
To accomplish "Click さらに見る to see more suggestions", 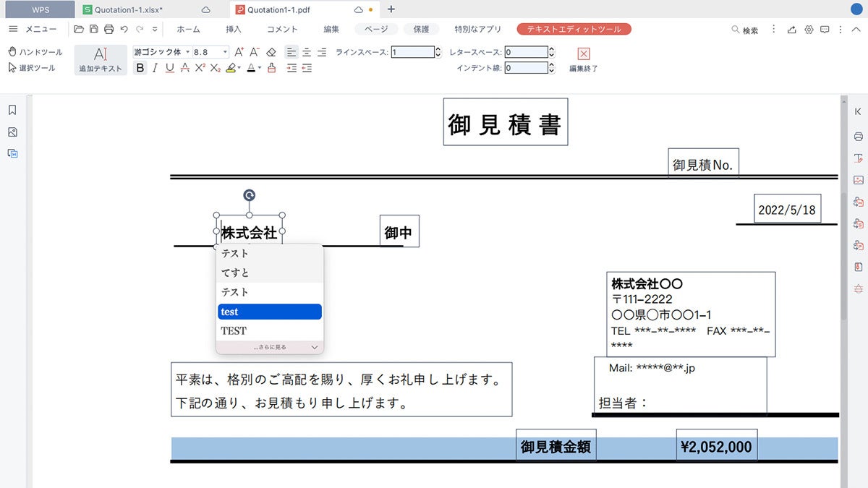I will tap(269, 347).
